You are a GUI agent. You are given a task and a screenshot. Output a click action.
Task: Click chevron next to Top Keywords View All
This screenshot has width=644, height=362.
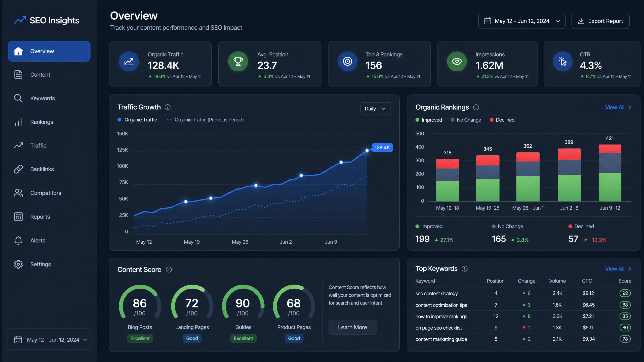[x=630, y=269]
